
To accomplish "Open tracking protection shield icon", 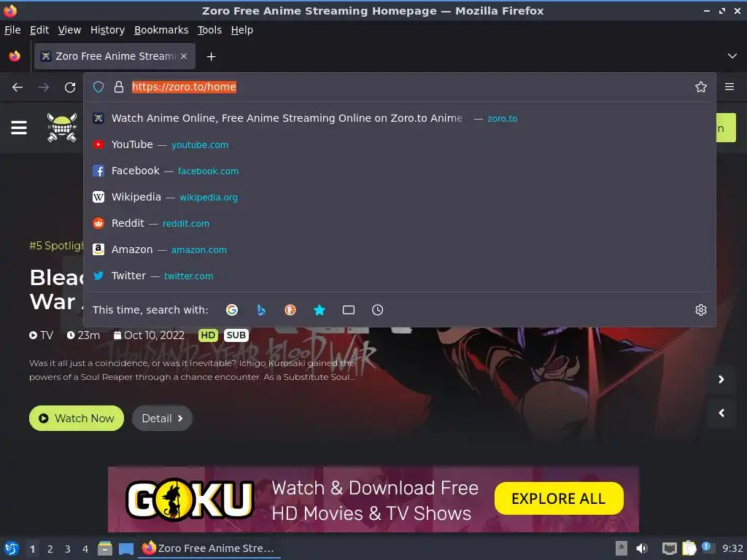I will pos(98,87).
